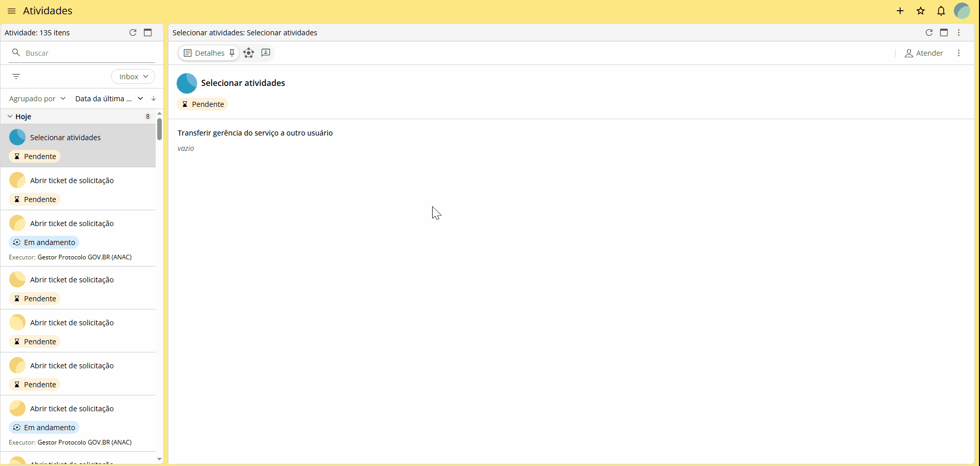Open user profile avatar
Viewport: 980px width, 466px height.
(962, 11)
